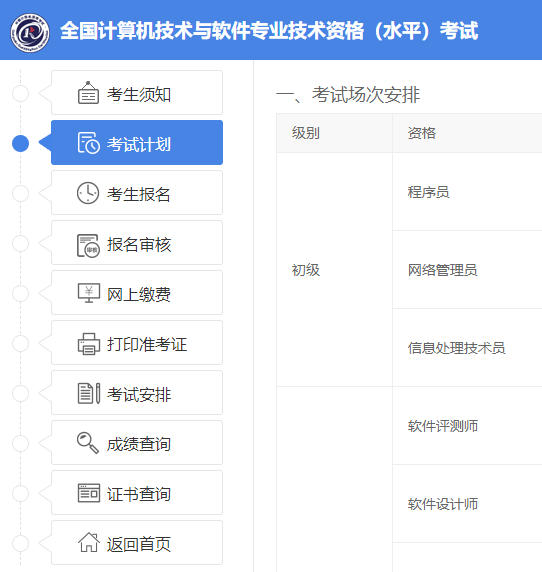
Task: Click the 打印准考证 printer icon
Action: click(89, 344)
